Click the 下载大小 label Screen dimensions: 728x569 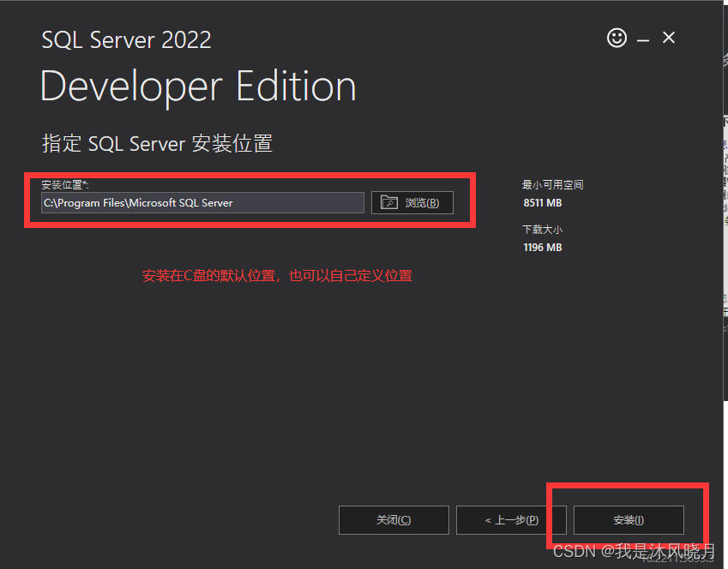pos(542,230)
